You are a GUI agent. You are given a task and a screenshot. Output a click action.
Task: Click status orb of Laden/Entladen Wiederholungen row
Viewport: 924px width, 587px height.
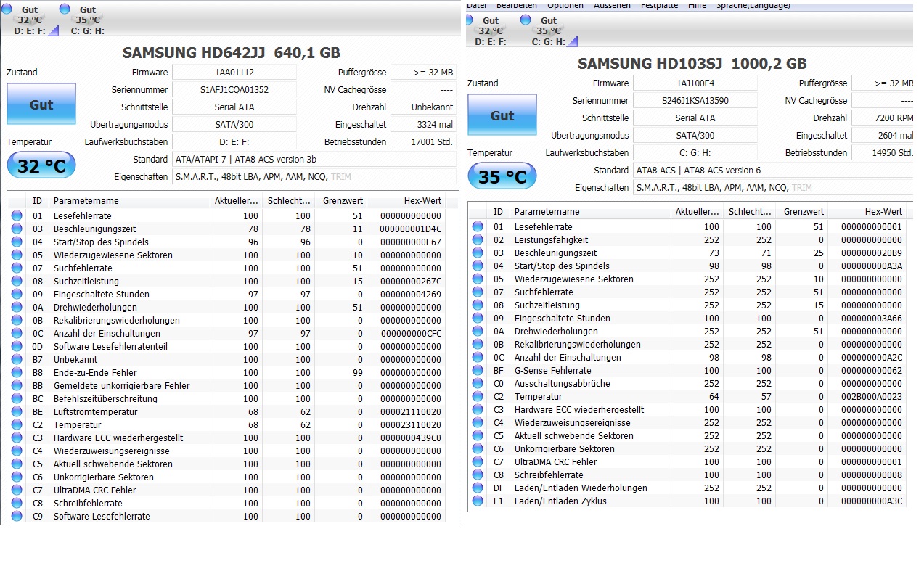[478, 488]
